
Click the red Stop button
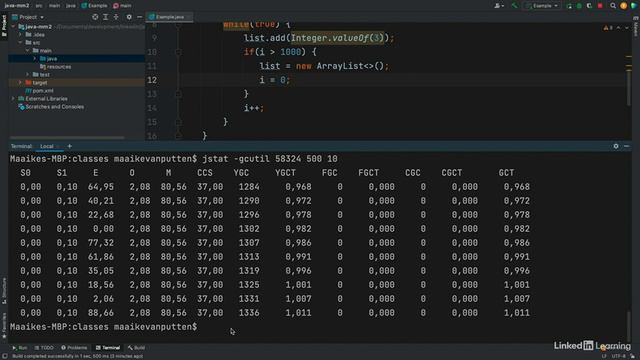pos(600,6)
